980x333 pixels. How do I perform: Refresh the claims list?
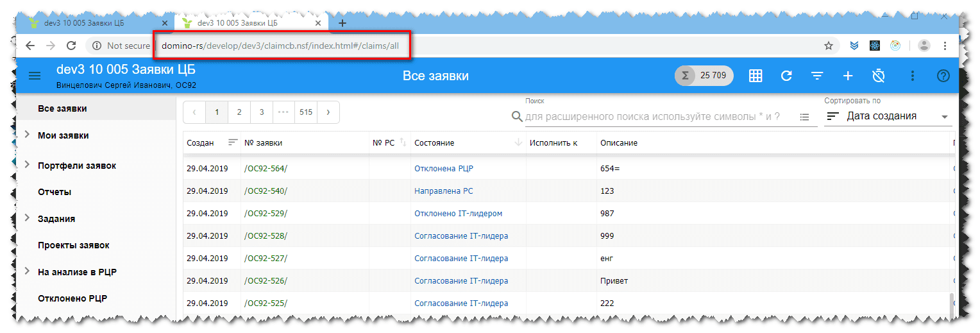coord(786,76)
